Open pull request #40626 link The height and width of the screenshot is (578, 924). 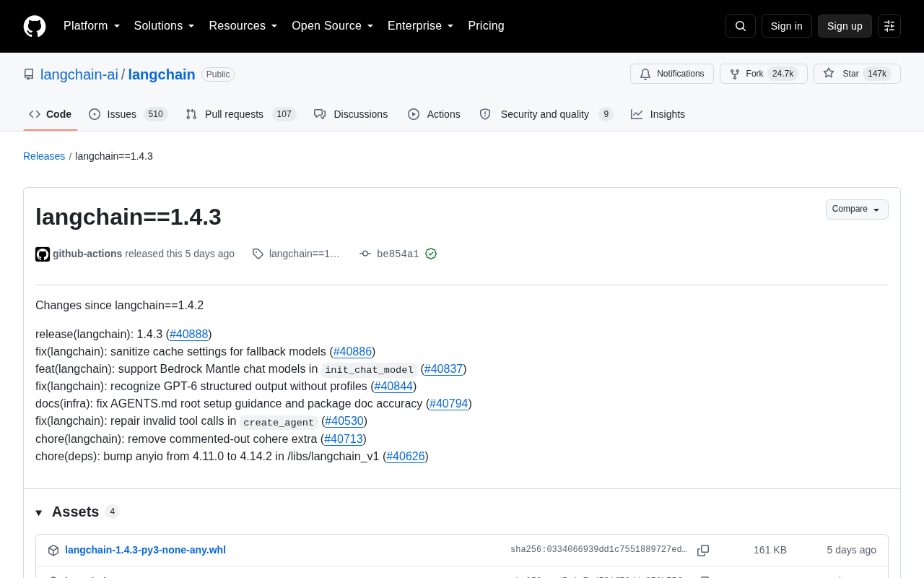coord(406,457)
